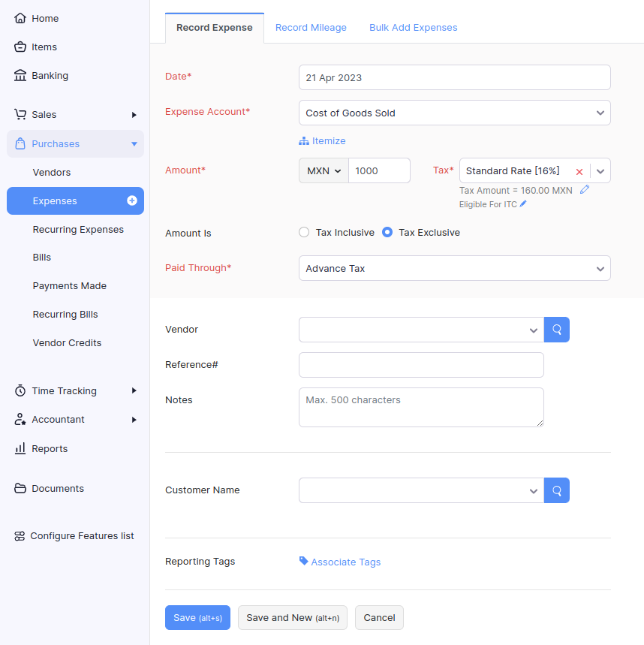
Task: Expand the Sales menu chevron
Action: 135,114
